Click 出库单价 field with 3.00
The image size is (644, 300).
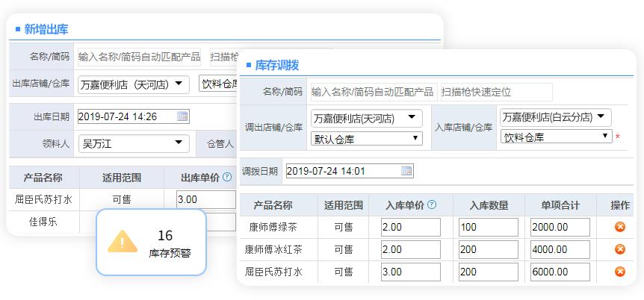coord(206,199)
